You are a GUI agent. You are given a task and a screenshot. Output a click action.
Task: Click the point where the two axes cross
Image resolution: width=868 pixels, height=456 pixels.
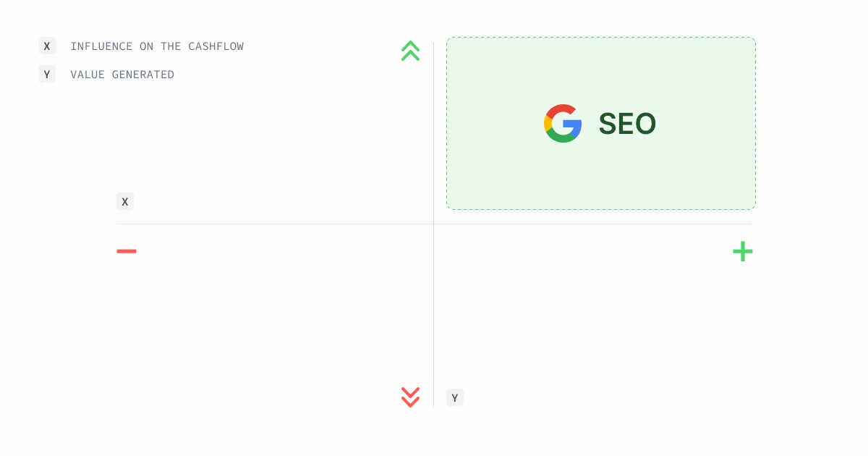click(434, 224)
